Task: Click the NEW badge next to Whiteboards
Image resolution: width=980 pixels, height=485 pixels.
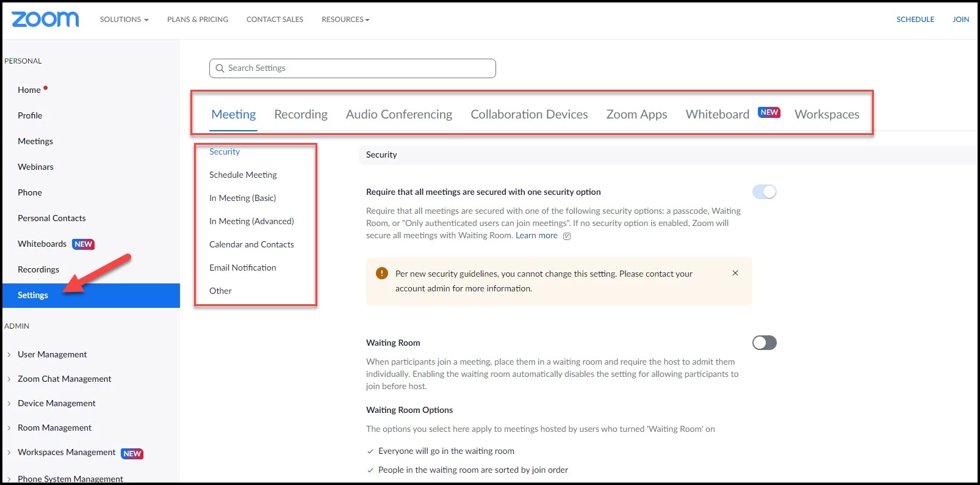Action: click(x=83, y=244)
